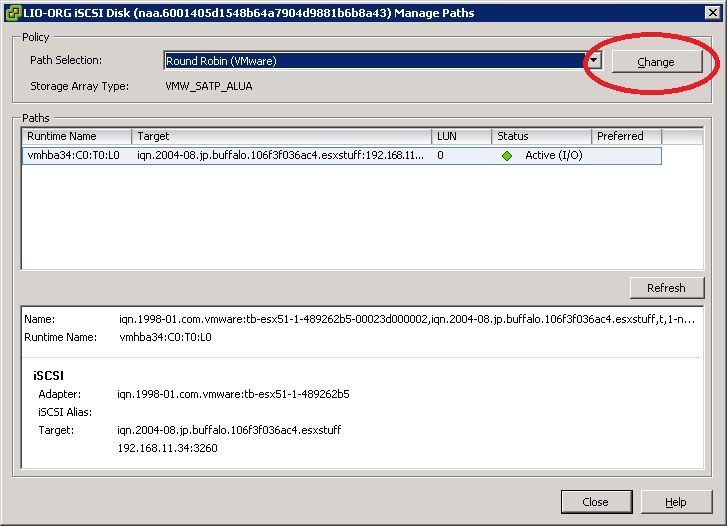Sort paths by LUN column header
727x526 pixels.
(461, 136)
